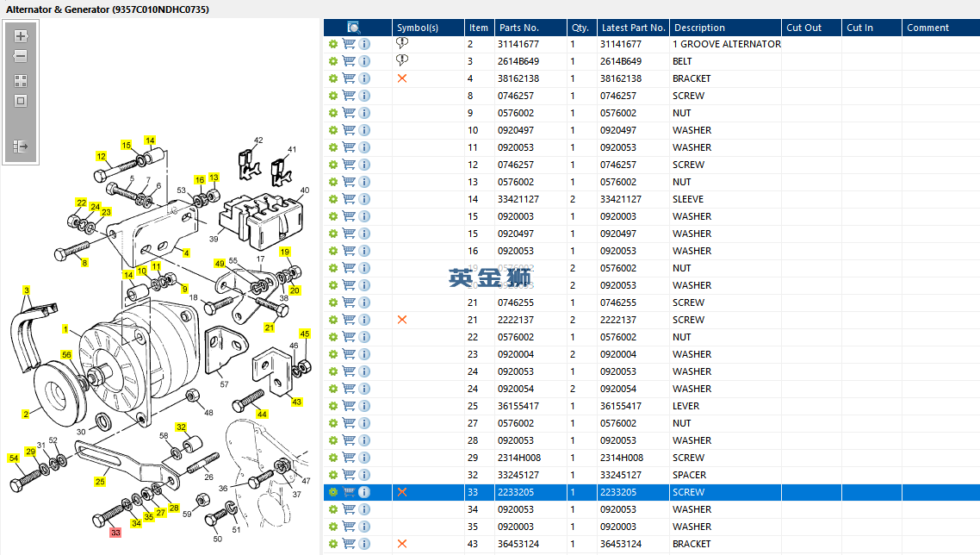Click the Cut Out column header
The width and height of the screenshot is (980, 555).
(x=811, y=28)
